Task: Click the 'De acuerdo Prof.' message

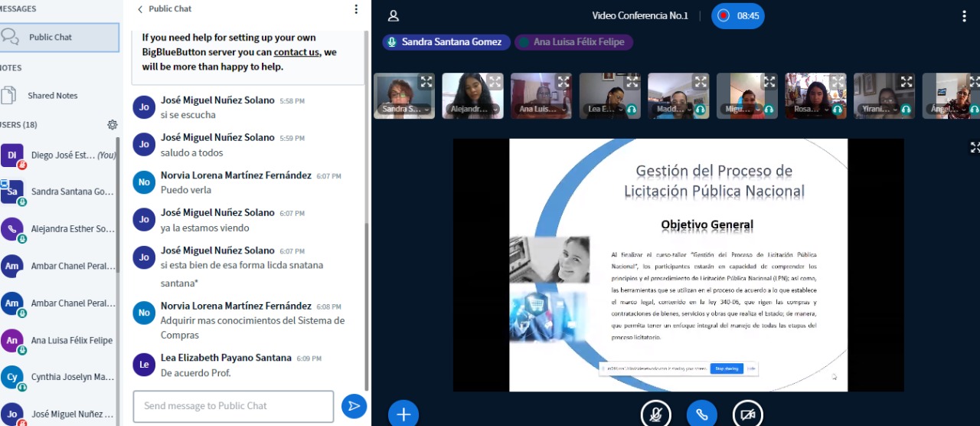Action: pyautogui.click(x=195, y=373)
